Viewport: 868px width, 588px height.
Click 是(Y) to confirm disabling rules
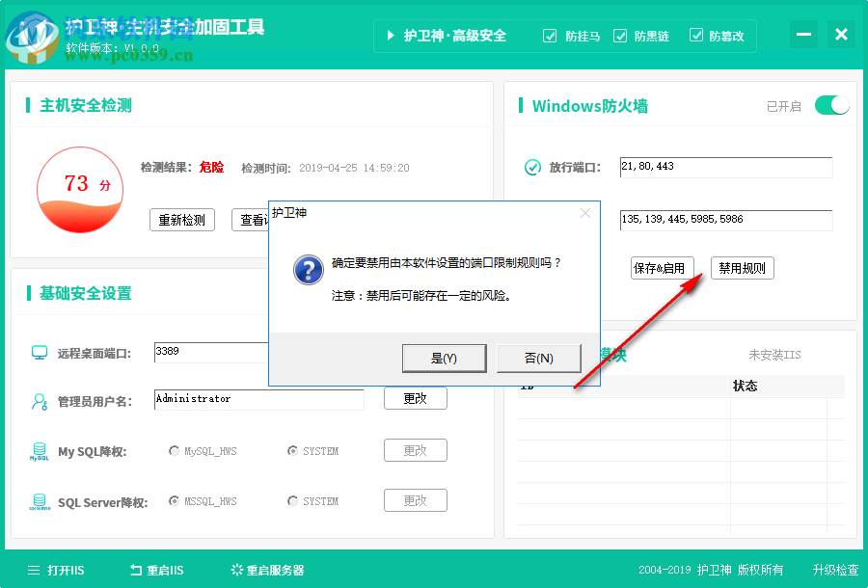[444, 357]
